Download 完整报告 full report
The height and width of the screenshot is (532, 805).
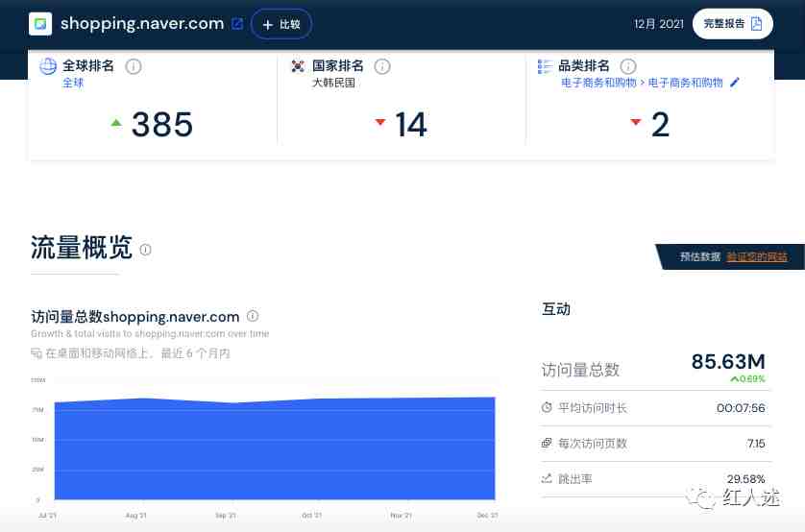coord(733,24)
